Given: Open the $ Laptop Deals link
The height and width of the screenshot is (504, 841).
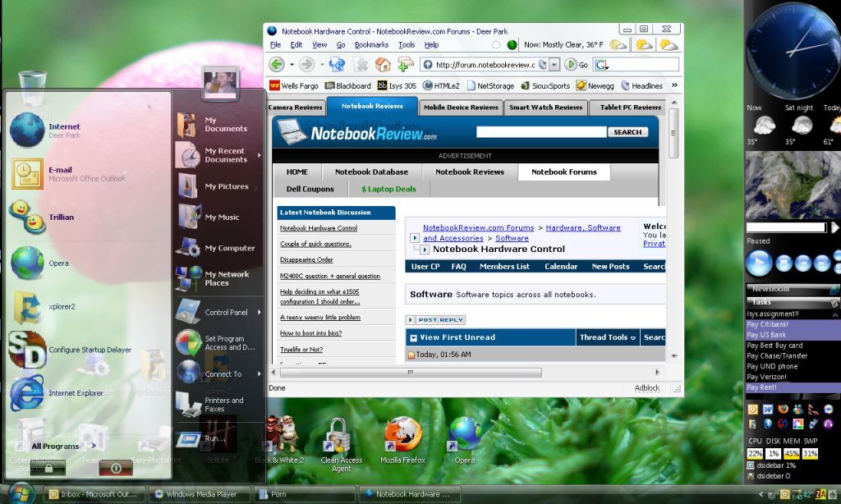Looking at the screenshot, I should coord(388,189).
